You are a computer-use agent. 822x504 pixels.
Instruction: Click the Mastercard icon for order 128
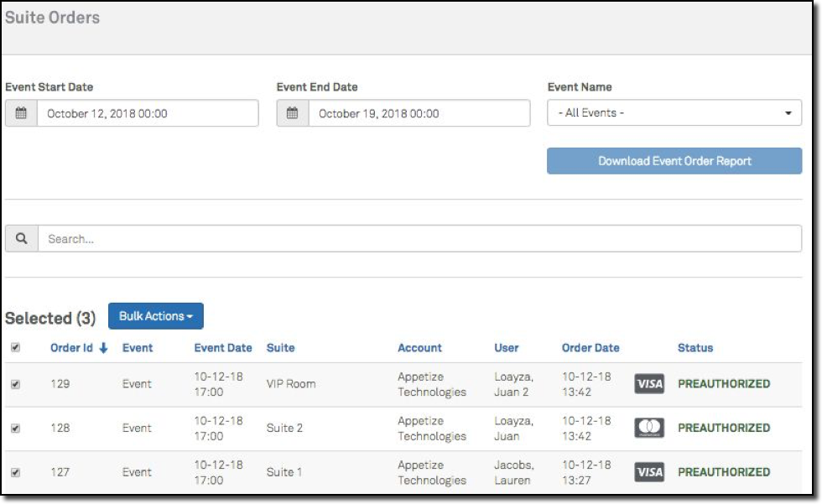coord(649,428)
